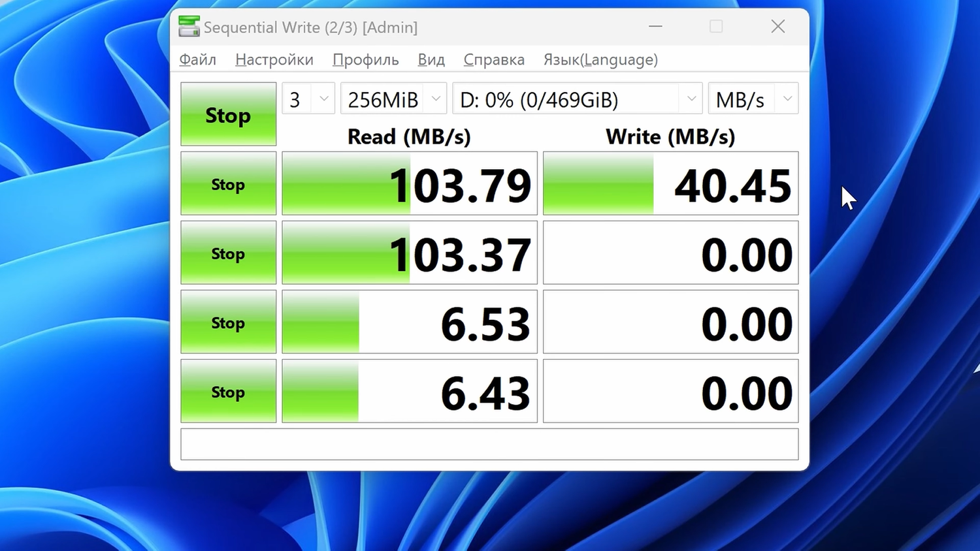
Task: Click Stop button beside 6.43 read row
Action: point(228,391)
